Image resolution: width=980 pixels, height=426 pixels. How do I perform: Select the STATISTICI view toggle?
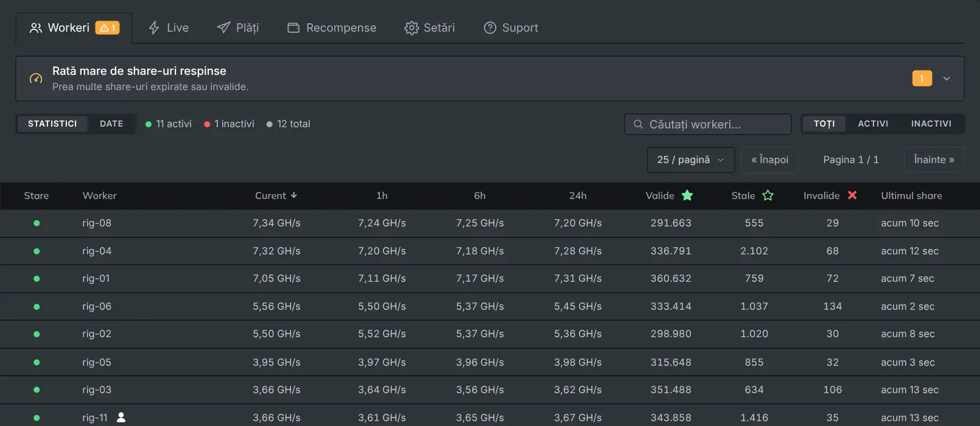[x=52, y=124]
